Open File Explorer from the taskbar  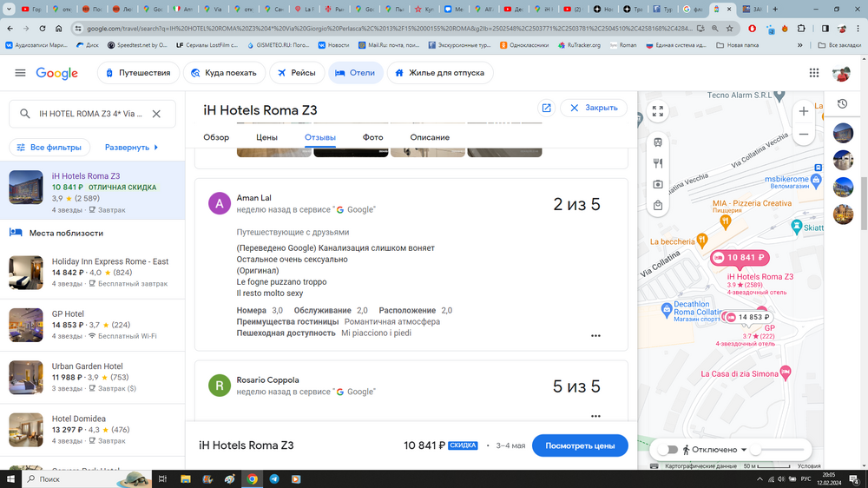[x=186, y=479]
